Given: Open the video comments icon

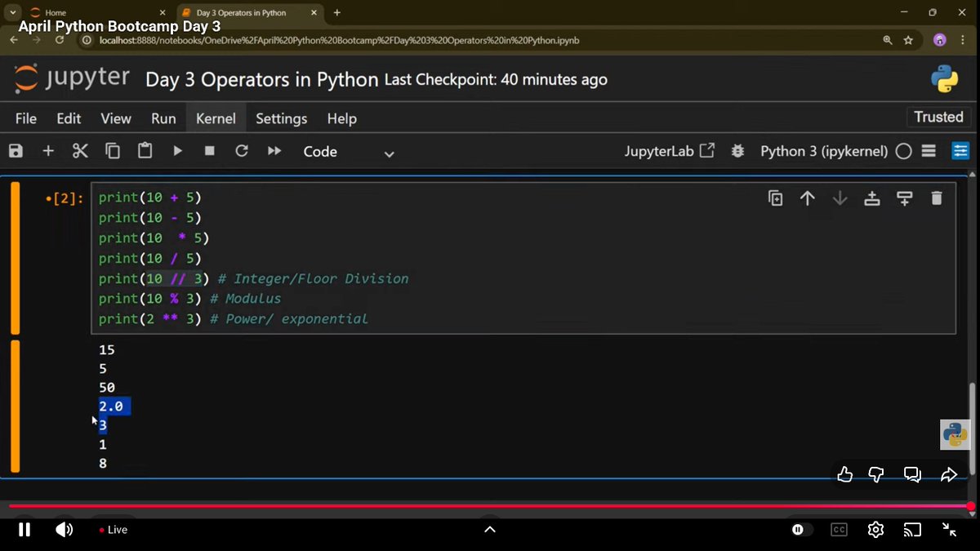Looking at the screenshot, I should pyautogui.click(x=912, y=474).
